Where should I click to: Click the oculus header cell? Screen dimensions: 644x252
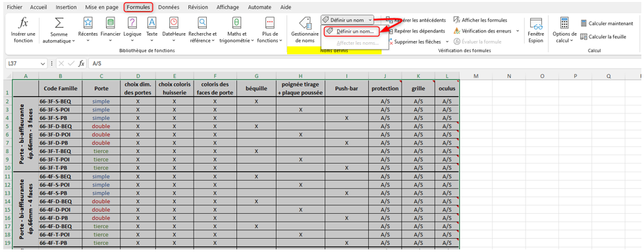coord(447,88)
